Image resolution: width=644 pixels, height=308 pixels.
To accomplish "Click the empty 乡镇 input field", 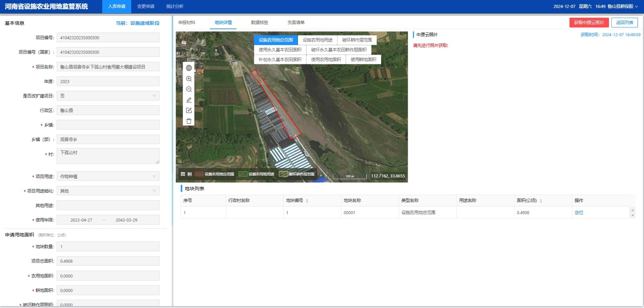I will [108, 125].
